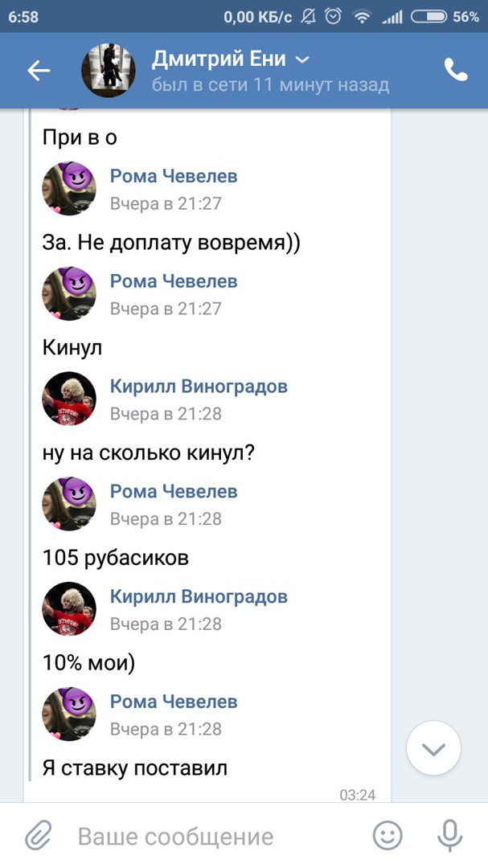Open Дмитрий Ени chat avatar

point(108,71)
